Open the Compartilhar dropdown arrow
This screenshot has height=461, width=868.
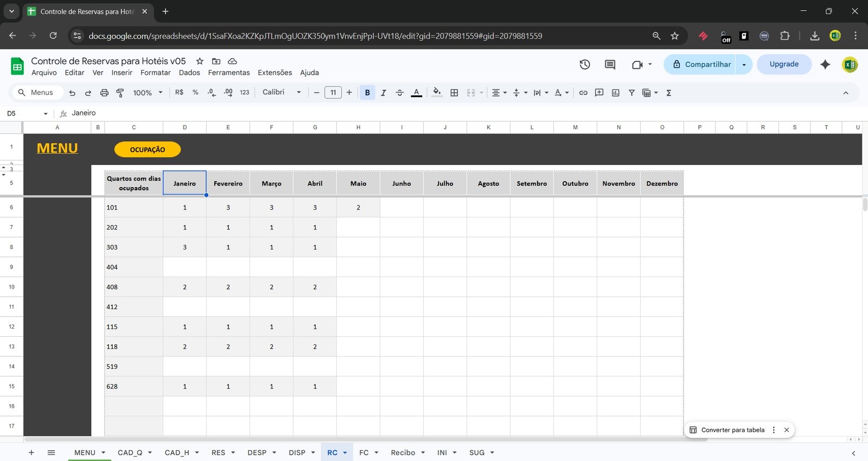[744, 65]
